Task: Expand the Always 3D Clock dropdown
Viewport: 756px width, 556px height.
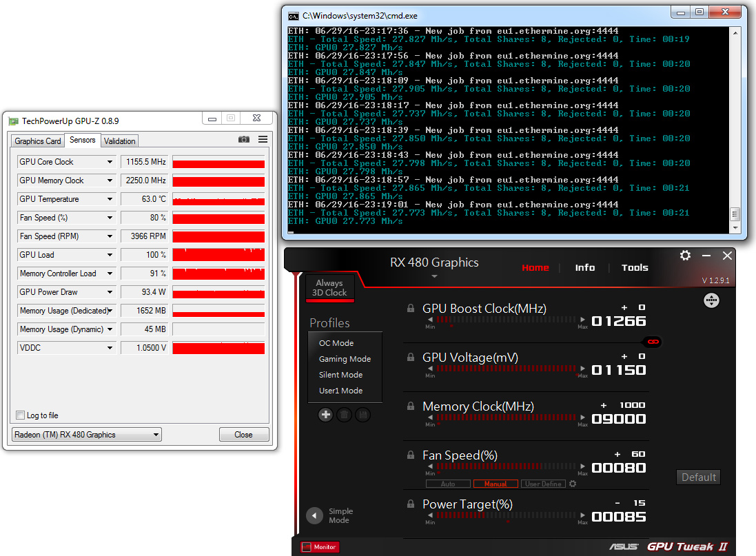Action: coord(329,287)
